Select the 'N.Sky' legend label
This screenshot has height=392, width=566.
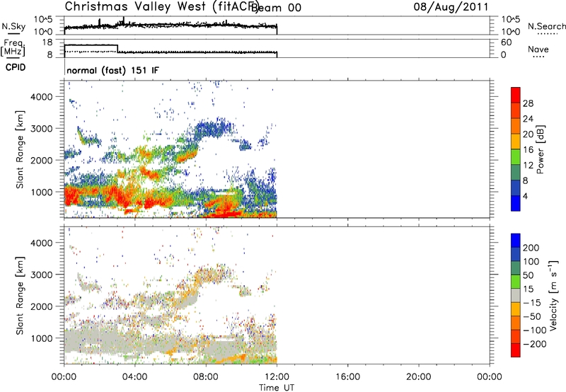13,26
